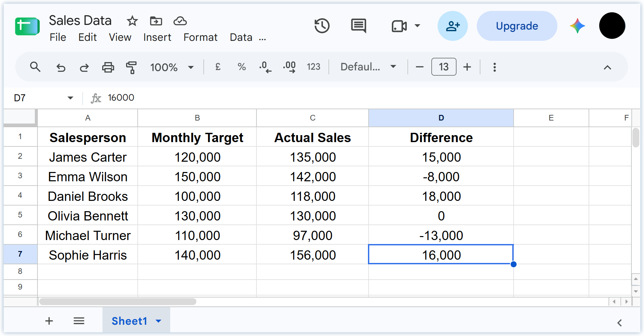Click the font size 13 field

(444, 67)
